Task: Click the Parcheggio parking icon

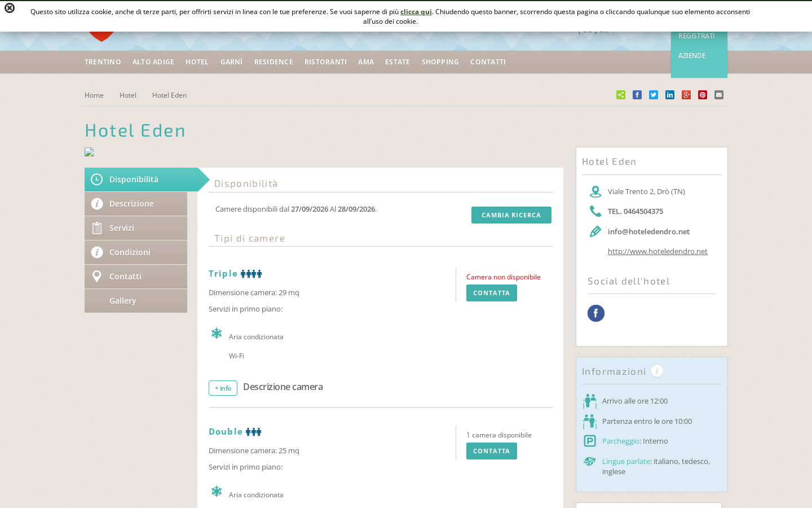Action: coord(590,441)
